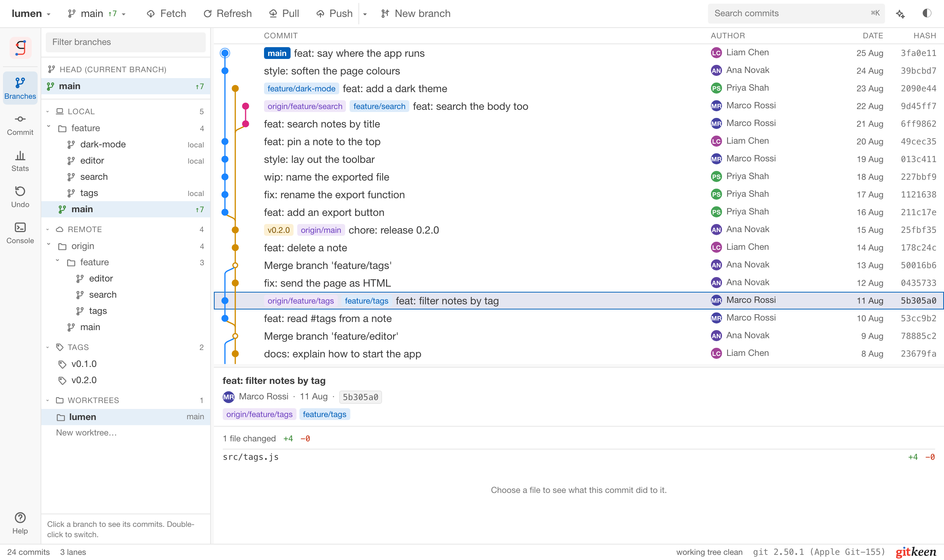Click the 5b305a0 hash chip in details

pyautogui.click(x=360, y=397)
